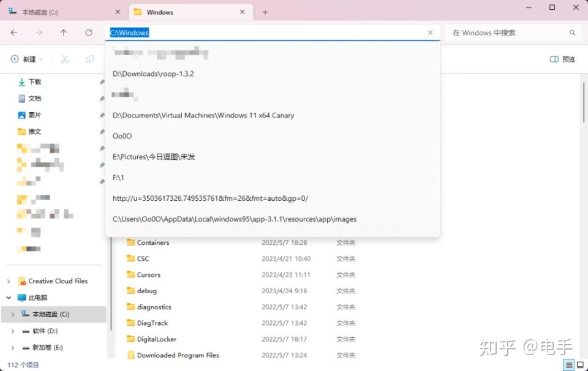Clear the address bar with the X
This screenshot has height=371, width=588.
tap(430, 32)
